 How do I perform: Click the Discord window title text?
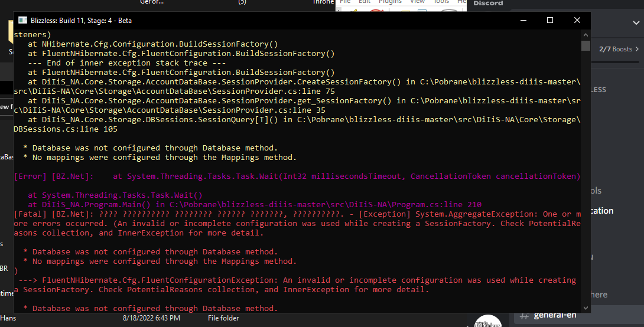(488, 3)
